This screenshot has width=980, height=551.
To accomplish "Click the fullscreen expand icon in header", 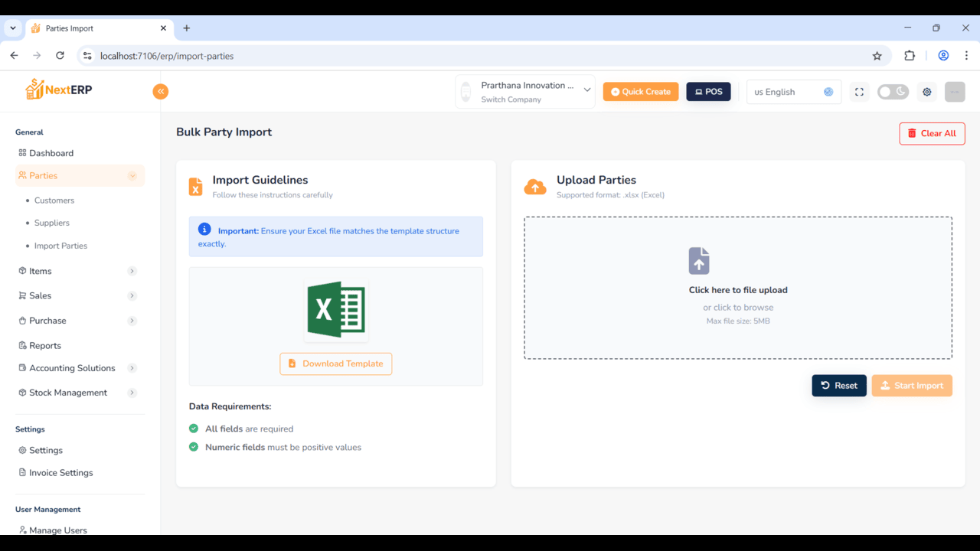I will 859,91.
